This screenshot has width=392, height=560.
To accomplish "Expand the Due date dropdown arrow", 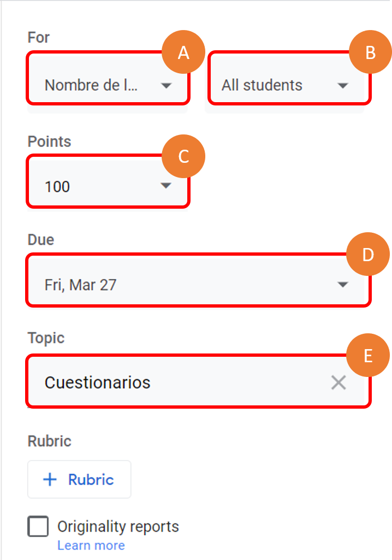I will pyautogui.click(x=343, y=285).
